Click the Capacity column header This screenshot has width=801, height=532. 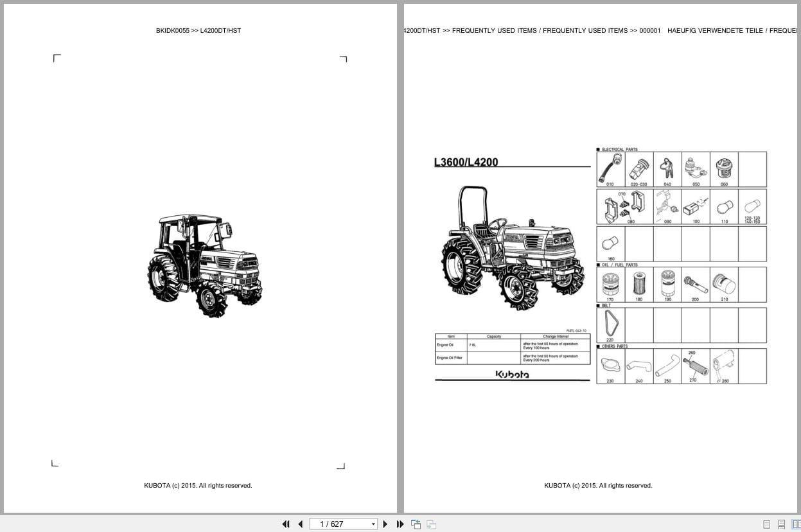pyautogui.click(x=494, y=337)
